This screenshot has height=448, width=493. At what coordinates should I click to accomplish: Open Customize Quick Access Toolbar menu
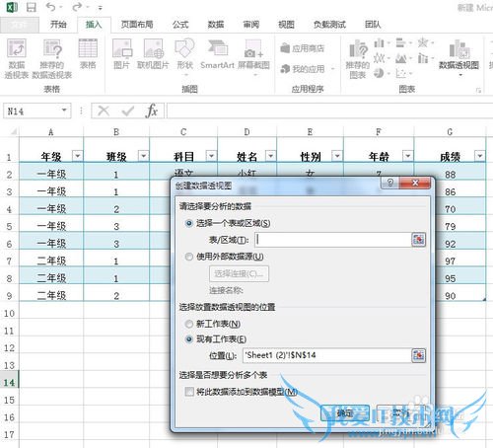[101, 8]
